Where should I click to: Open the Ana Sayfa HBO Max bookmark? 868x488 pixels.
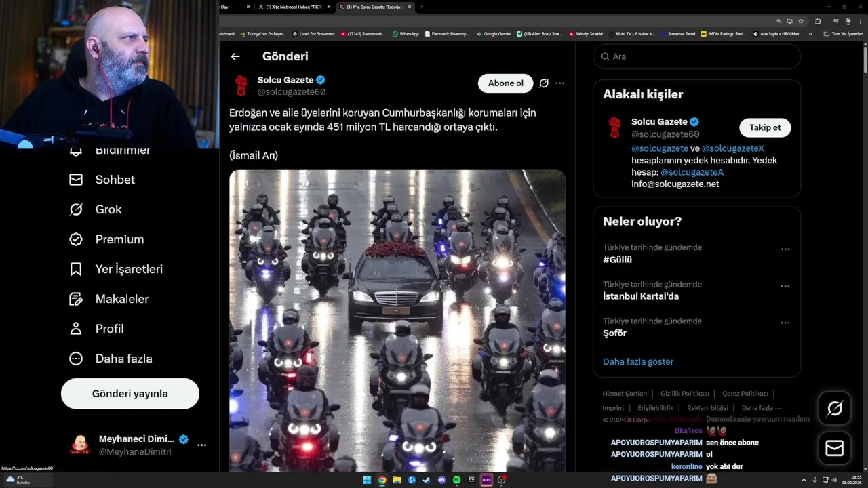pyautogui.click(x=776, y=33)
